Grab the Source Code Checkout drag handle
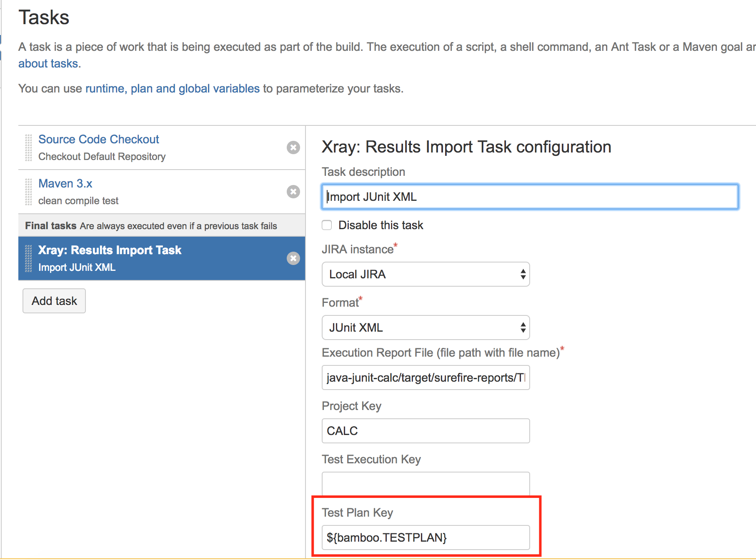756x560 pixels. pyautogui.click(x=28, y=147)
